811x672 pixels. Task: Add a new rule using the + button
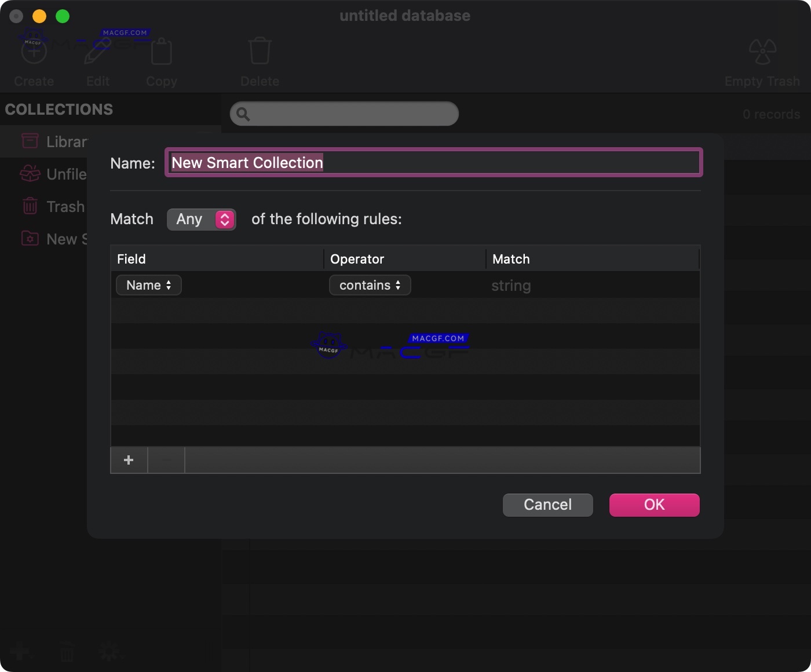tap(128, 460)
